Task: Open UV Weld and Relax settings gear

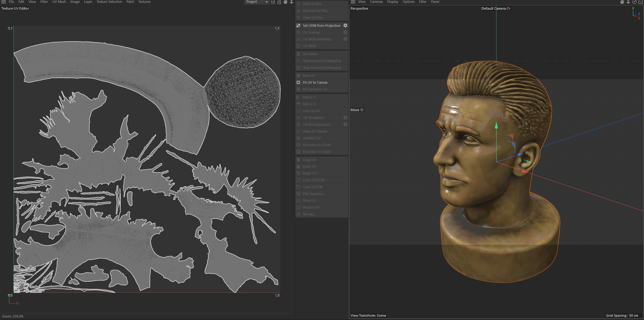Action: click(345, 39)
